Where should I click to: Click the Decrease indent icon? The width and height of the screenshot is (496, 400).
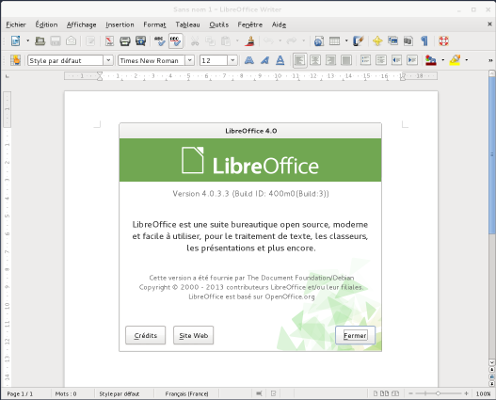pos(397,60)
